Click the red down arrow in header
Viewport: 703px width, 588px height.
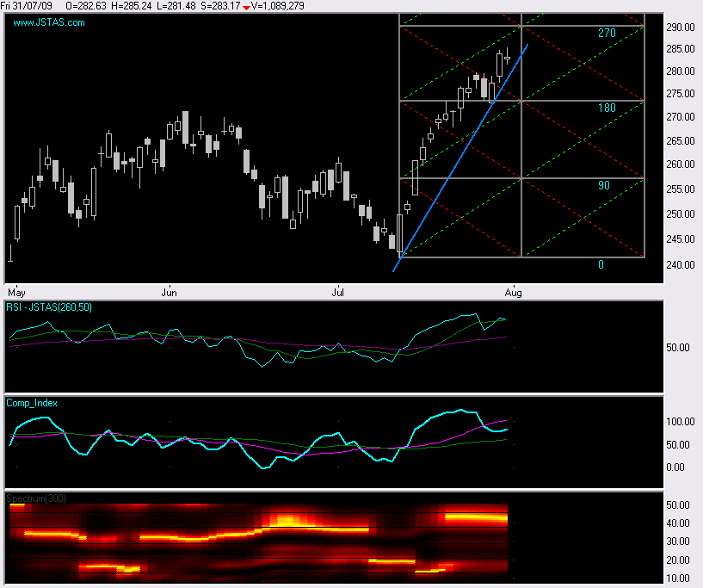[x=244, y=5]
